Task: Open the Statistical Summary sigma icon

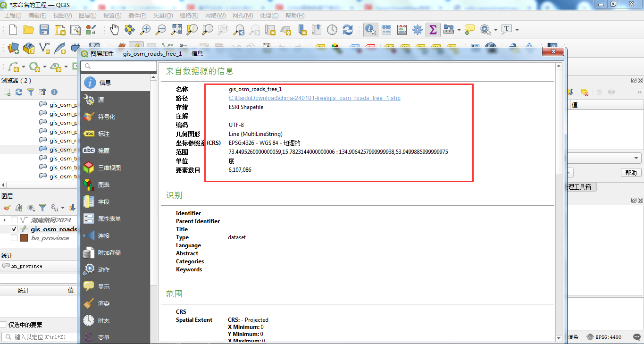Action: coord(433,30)
